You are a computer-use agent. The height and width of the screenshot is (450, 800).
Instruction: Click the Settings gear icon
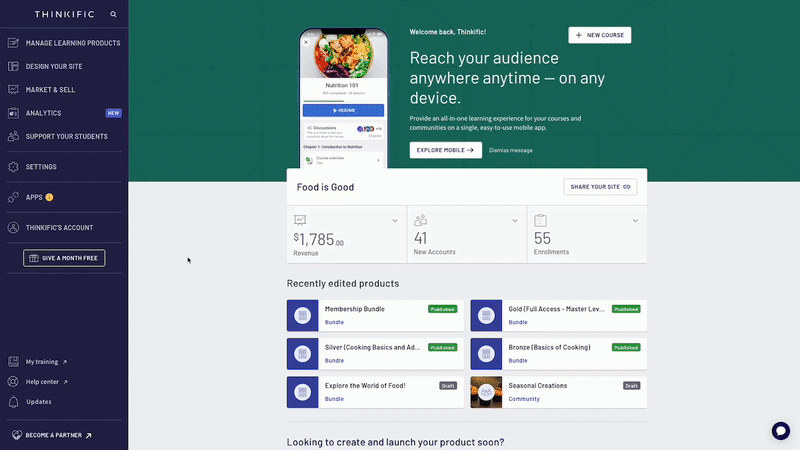13,167
